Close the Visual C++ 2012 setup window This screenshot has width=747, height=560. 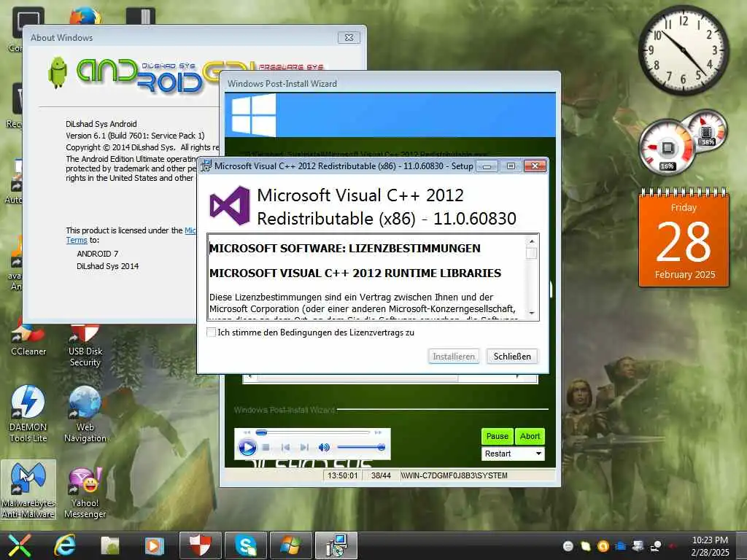(x=535, y=166)
